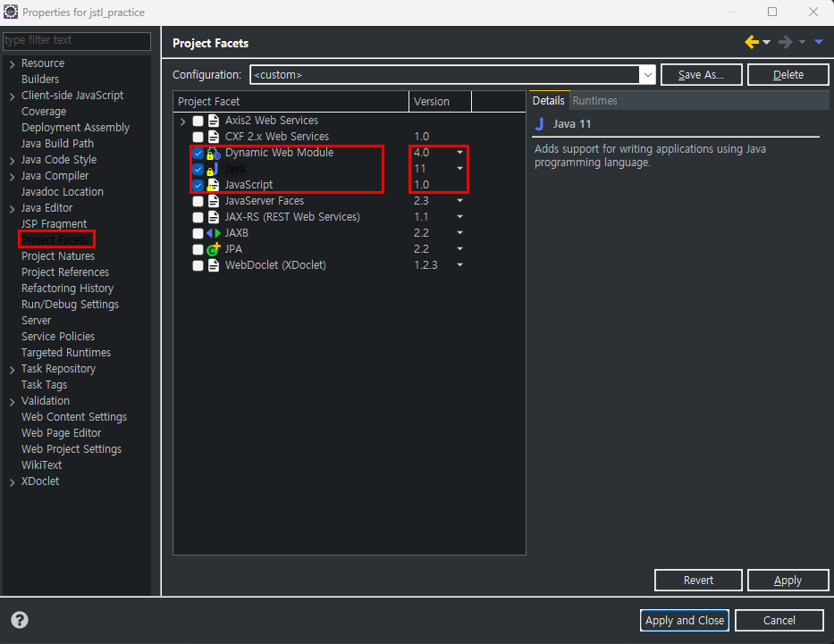The height and width of the screenshot is (644, 834).
Task: Click the JavaScript facet file icon
Action: click(x=214, y=185)
